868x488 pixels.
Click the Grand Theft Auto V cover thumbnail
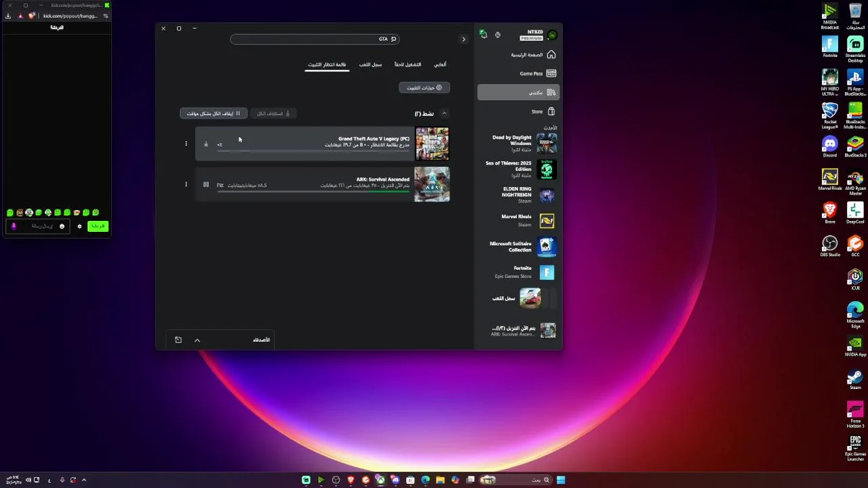coord(432,144)
